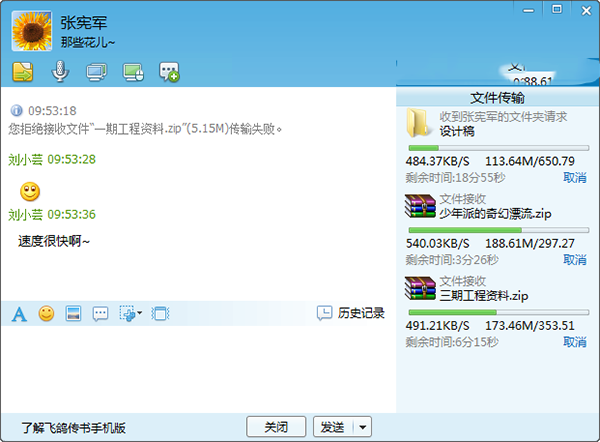Click the contact name 张宪军
600x442 pixels.
[84, 23]
